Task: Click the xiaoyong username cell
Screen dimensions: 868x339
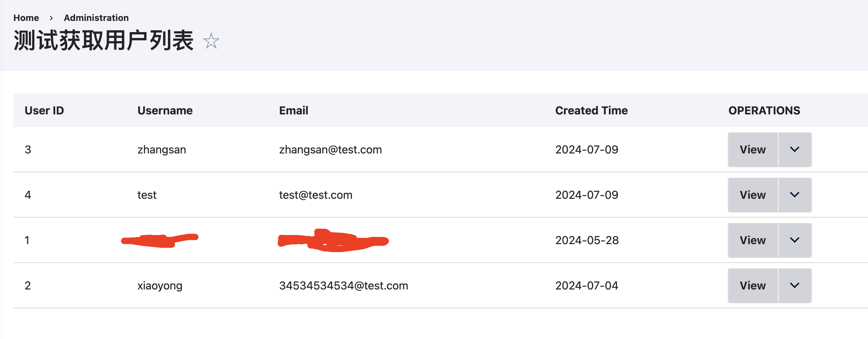Action: click(160, 286)
